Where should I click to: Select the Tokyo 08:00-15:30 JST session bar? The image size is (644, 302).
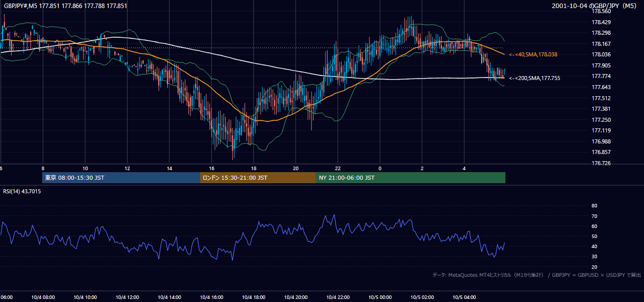click(x=121, y=178)
